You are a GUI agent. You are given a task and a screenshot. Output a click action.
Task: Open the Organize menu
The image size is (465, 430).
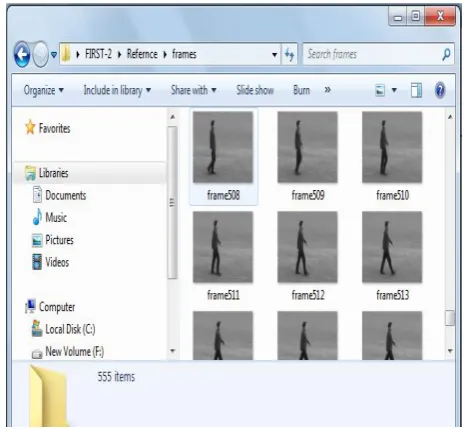point(43,90)
